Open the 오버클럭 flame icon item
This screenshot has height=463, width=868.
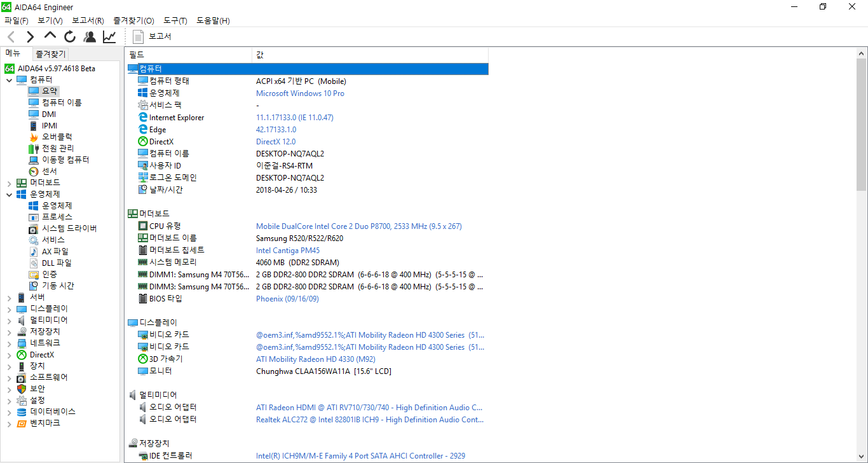click(x=50, y=137)
